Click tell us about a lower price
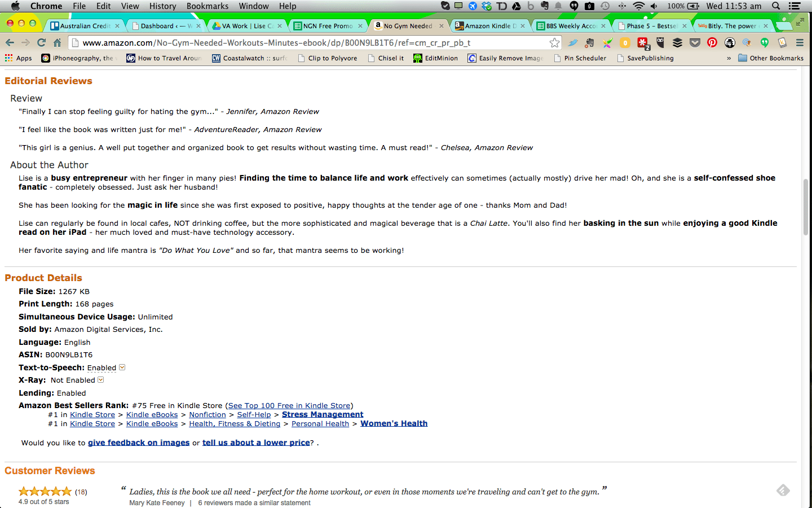This screenshot has height=508, width=812. [256, 443]
